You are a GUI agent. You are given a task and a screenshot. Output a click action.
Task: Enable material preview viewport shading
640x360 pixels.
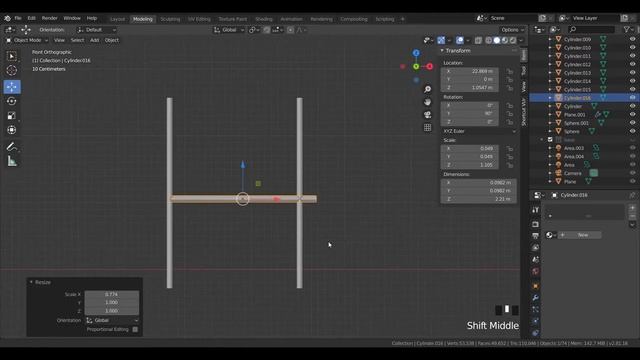click(x=505, y=40)
